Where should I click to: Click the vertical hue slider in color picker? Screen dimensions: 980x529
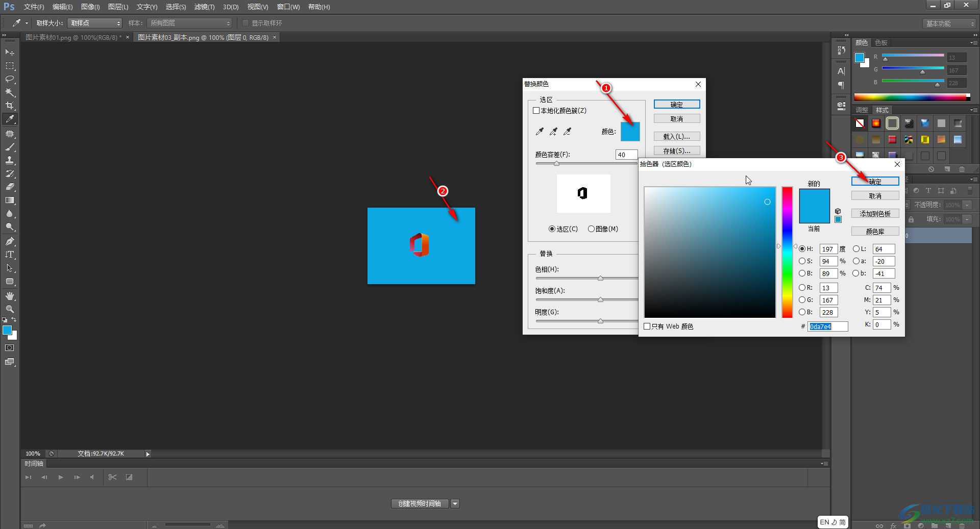point(787,252)
